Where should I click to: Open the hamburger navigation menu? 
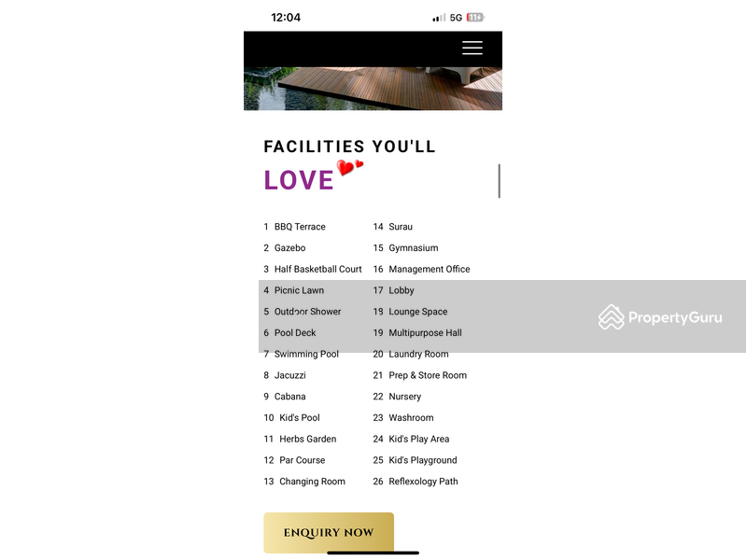(472, 48)
